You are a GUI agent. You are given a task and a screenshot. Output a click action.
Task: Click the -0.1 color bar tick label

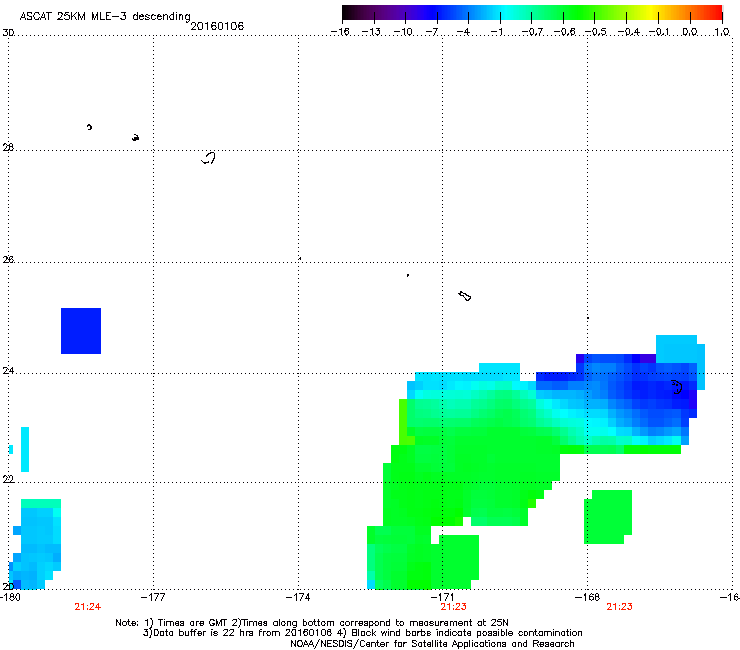point(659,32)
